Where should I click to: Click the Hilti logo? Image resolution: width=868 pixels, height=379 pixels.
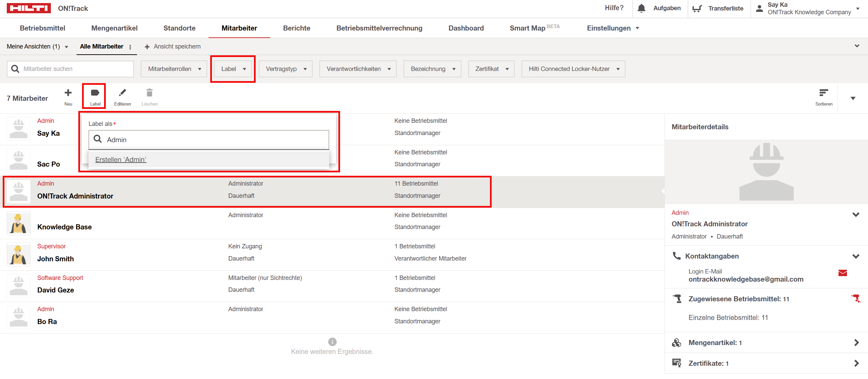pyautogui.click(x=29, y=8)
